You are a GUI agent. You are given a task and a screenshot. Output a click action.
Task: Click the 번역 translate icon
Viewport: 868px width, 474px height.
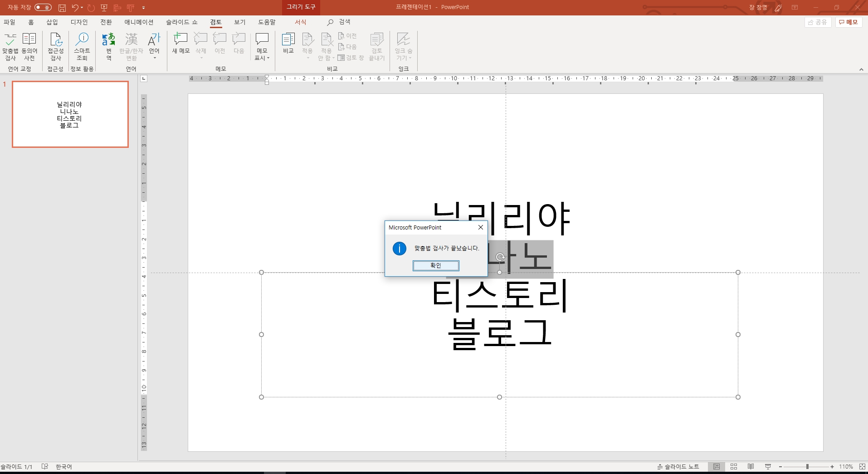[x=109, y=47]
